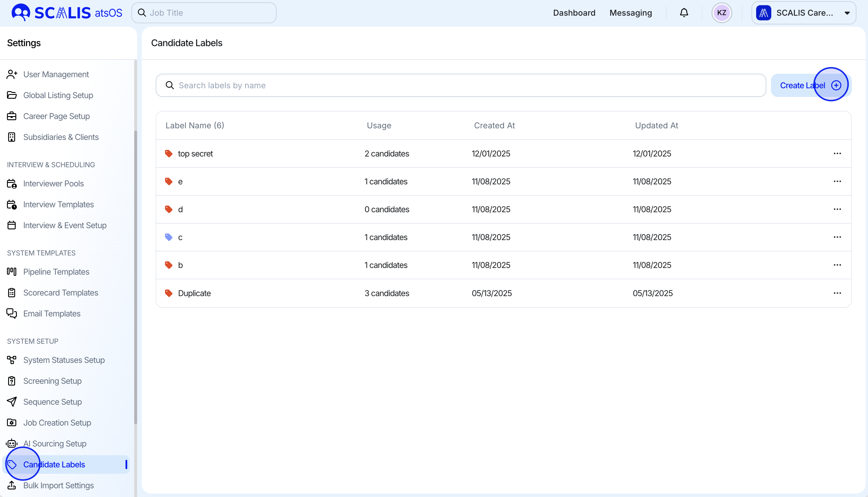Click the blue tag icon for label c

tap(169, 237)
